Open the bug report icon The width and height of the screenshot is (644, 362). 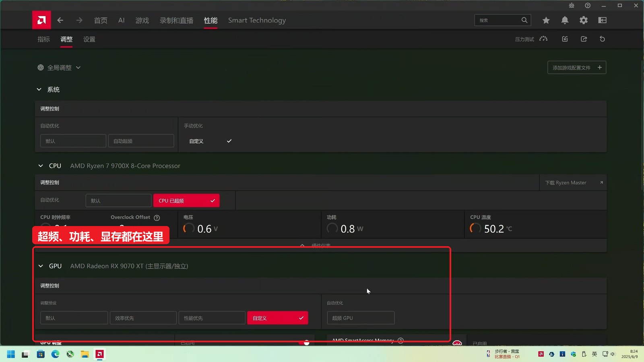pos(572,6)
